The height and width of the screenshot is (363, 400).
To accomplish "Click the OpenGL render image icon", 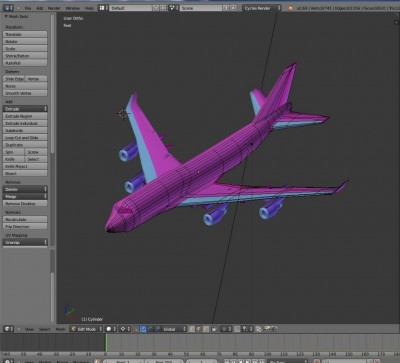I will [267, 329].
